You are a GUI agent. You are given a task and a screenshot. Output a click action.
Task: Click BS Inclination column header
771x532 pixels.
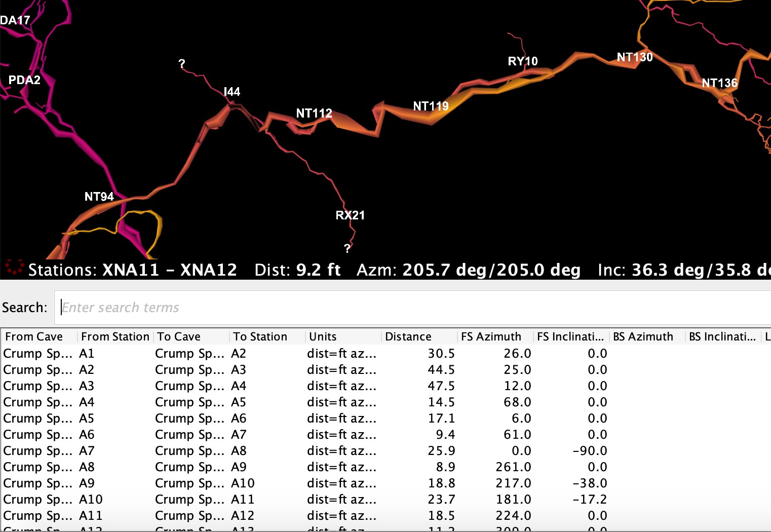pos(722,336)
